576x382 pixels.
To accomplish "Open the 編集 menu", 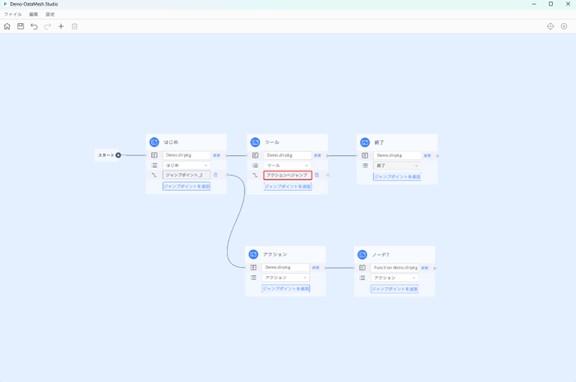I will 33,14.
